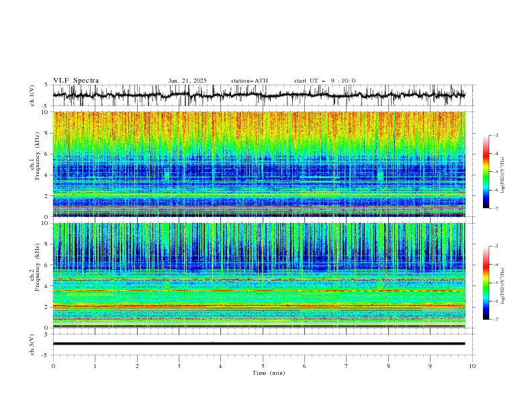Click the ch.1 frequency axis "2" tick label
The image size is (532, 411).
[46, 196]
